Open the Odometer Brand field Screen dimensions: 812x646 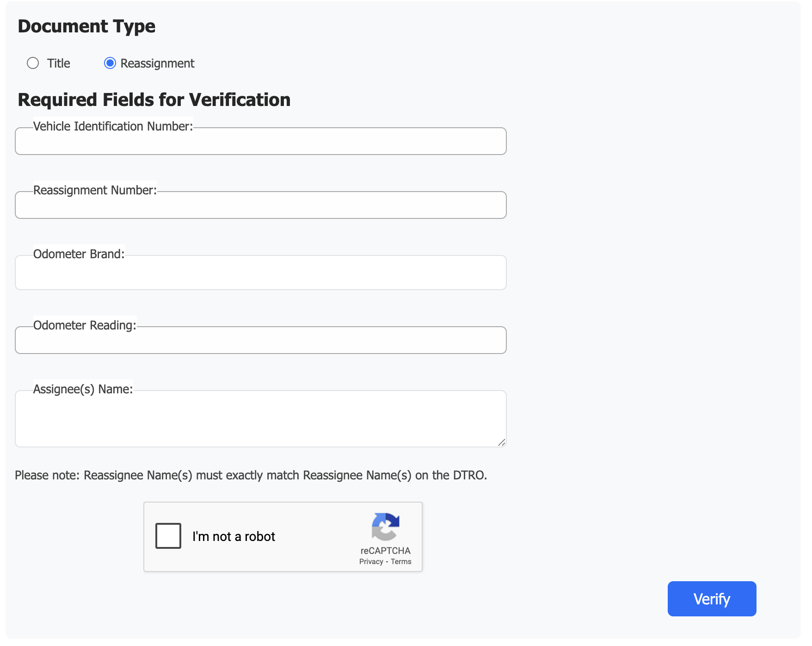tap(261, 273)
